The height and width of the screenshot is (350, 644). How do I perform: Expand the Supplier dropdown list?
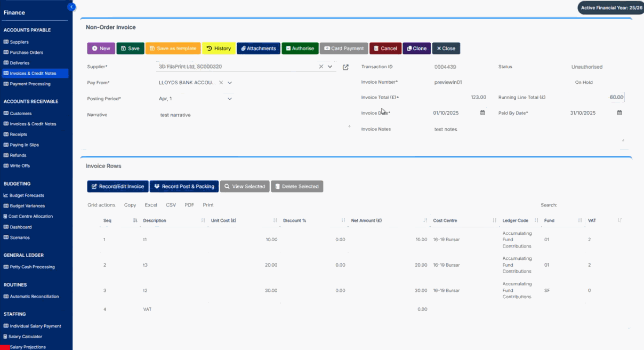coord(330,67)
